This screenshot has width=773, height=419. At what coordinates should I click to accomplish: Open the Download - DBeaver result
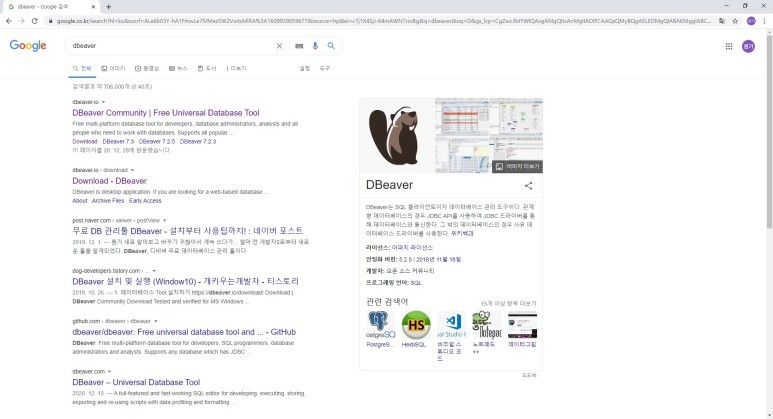pyautogui.click(x=109, y=181)
